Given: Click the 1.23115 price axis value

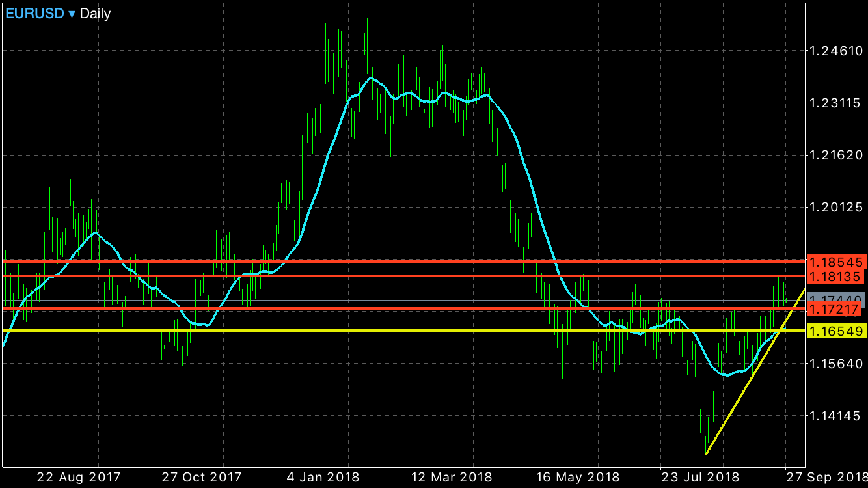Looking at the screenshot, I should 836,103.
